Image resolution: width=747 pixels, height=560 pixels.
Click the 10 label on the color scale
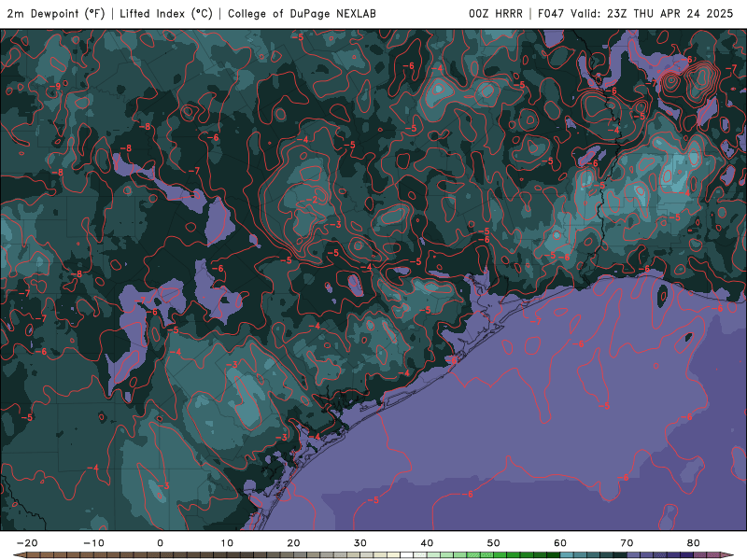pos(227,543)
